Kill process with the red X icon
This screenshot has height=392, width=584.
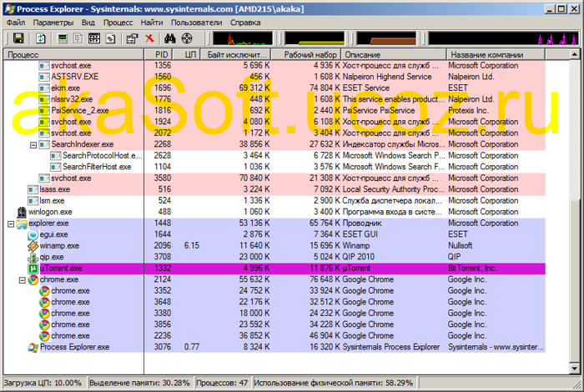(x=149, y=38)
